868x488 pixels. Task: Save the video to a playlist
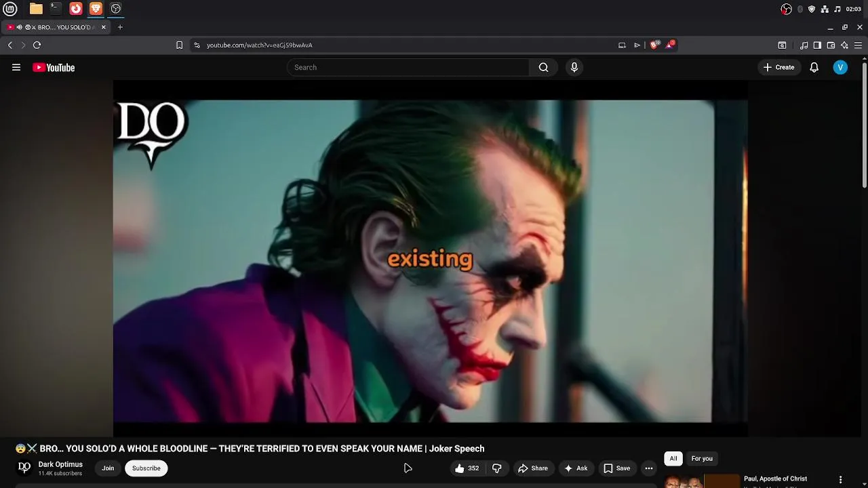pyautogui.click(x=617, y=468)
